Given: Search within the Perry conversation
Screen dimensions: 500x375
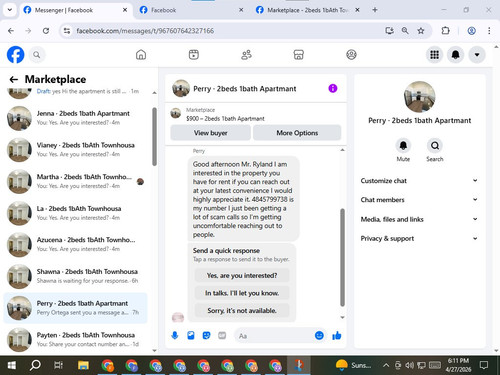Looking at the screenshot, I should point(435,146).
